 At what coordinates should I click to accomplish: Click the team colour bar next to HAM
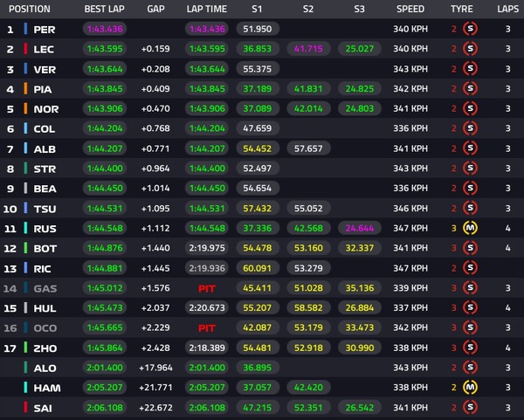[26, 388]
